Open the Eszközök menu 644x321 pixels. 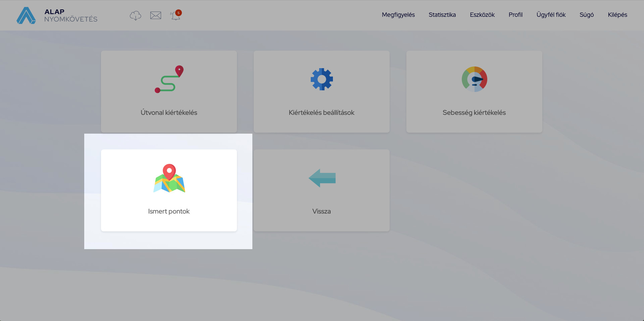[x=482, y=15]
